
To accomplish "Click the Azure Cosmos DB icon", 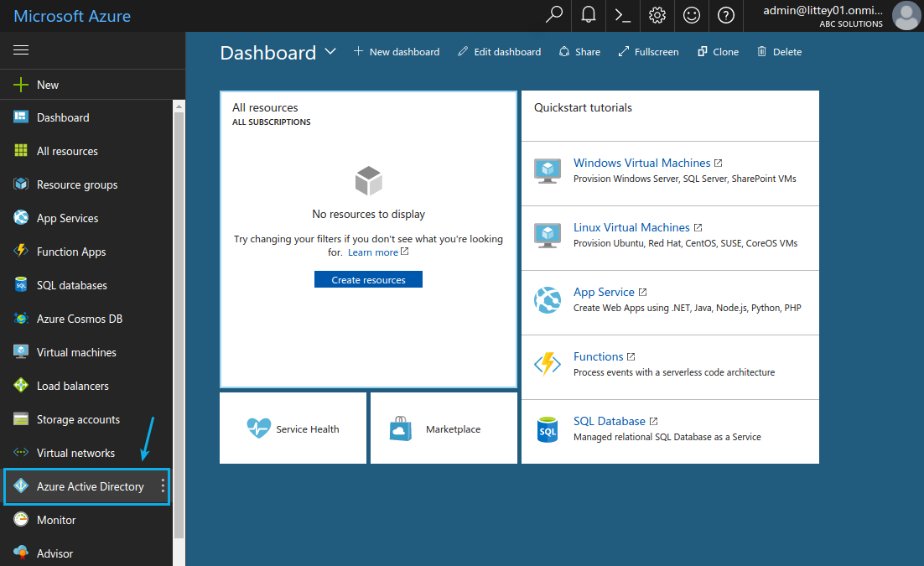I will (x=21, y=319).
